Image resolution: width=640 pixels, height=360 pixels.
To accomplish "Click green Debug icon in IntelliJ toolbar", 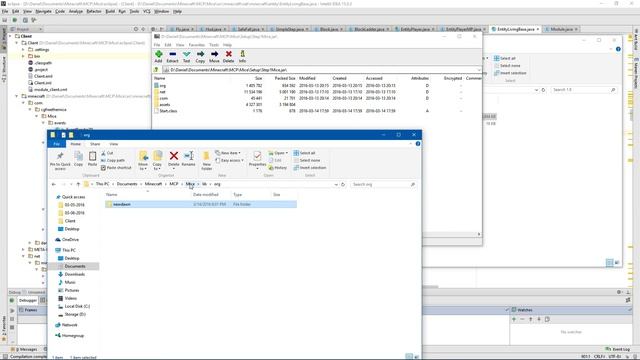I will tap(15, 20).
